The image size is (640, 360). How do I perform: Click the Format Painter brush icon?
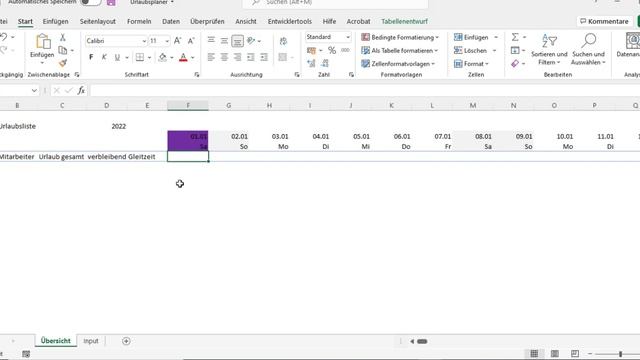click(x=63, y=63)
